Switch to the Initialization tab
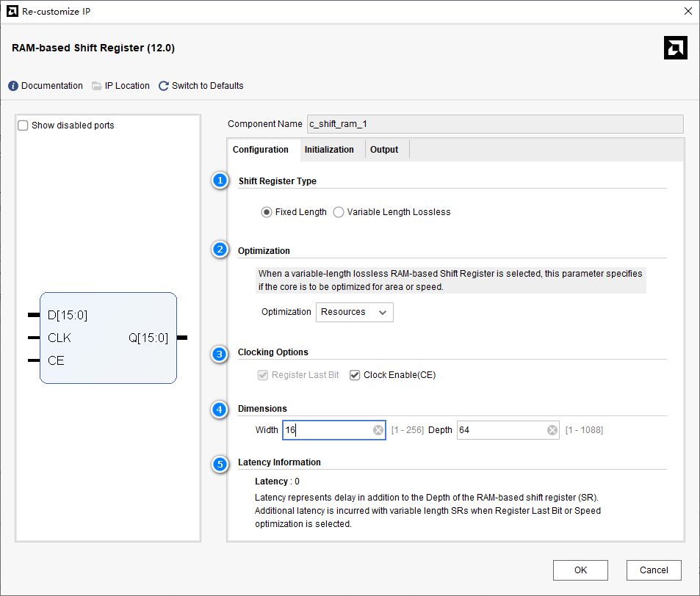The image size is (700, 596). [x=329, y=150]
